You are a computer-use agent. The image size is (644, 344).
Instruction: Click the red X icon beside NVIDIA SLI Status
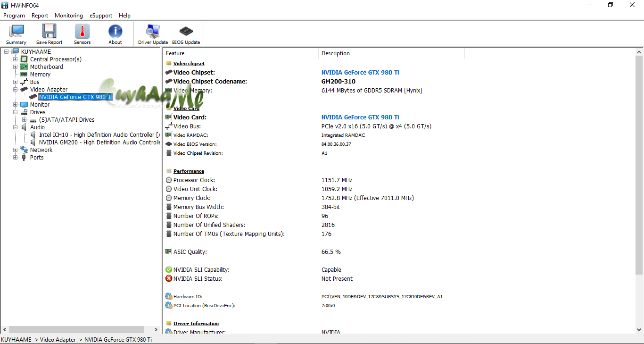[169, 278]
